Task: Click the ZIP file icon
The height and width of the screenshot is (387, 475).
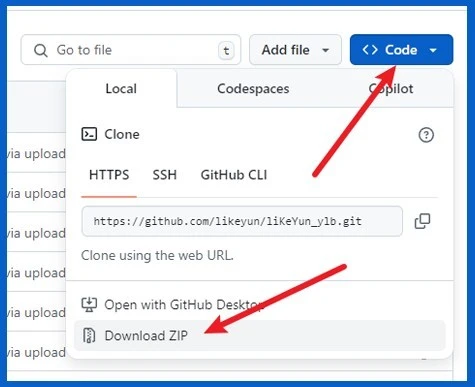Action: 89,336
